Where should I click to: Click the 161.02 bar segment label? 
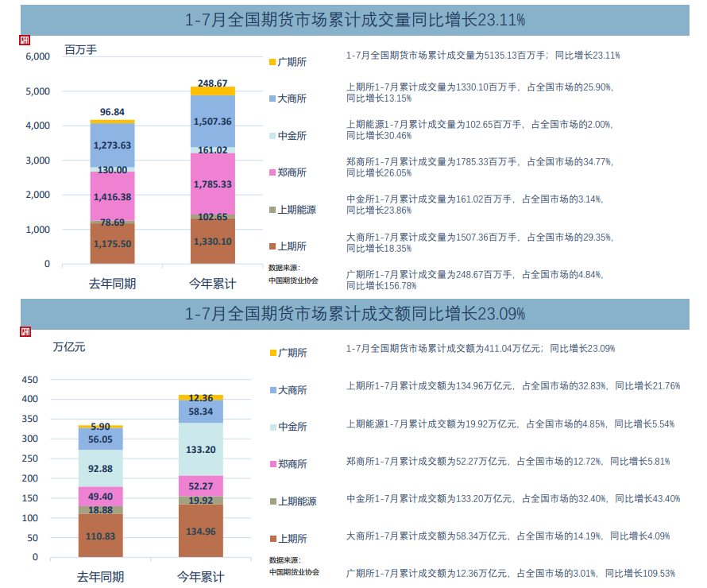coord(212,150)
